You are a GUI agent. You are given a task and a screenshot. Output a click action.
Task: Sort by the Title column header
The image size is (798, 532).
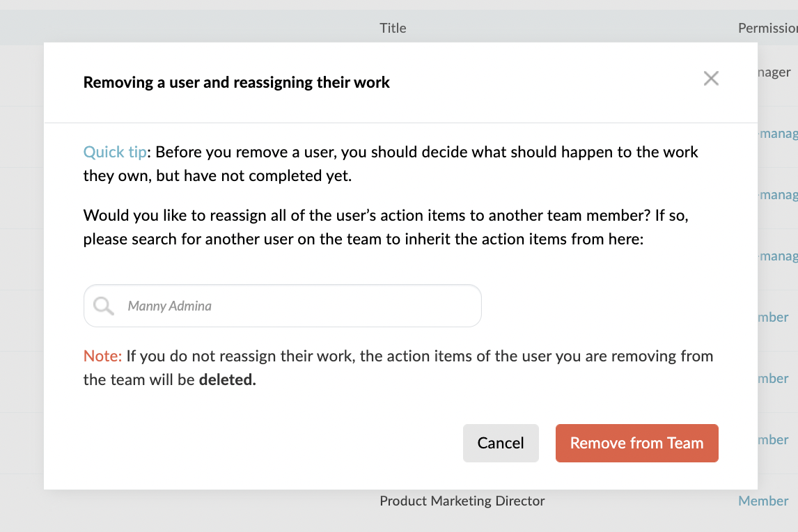click(x=393, y=28)
